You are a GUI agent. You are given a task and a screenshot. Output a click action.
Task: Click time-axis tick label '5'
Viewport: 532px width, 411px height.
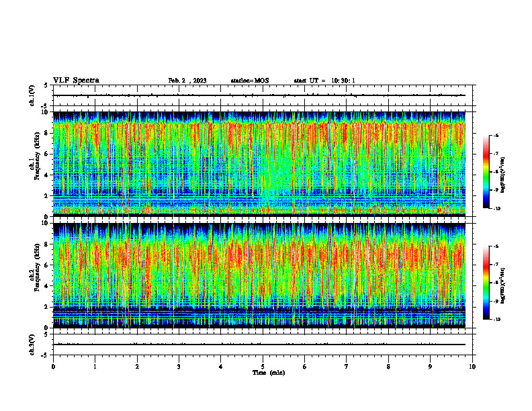click(x=263, y=367)
